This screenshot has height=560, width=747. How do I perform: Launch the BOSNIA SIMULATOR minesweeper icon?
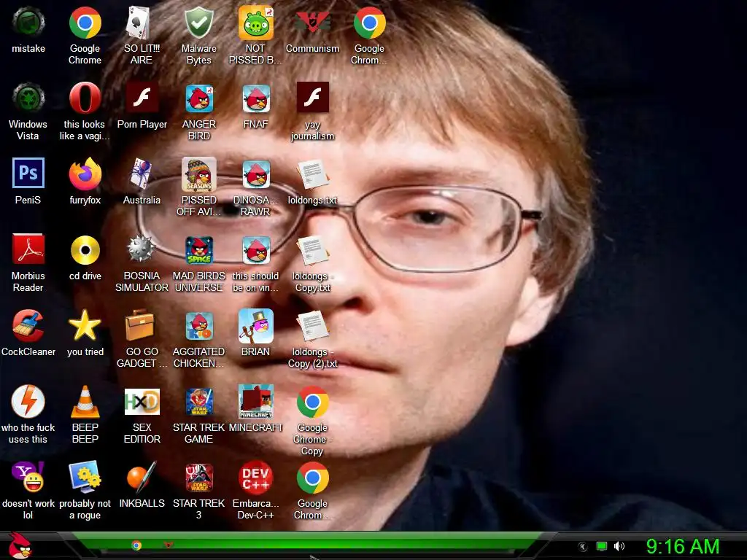142,249
